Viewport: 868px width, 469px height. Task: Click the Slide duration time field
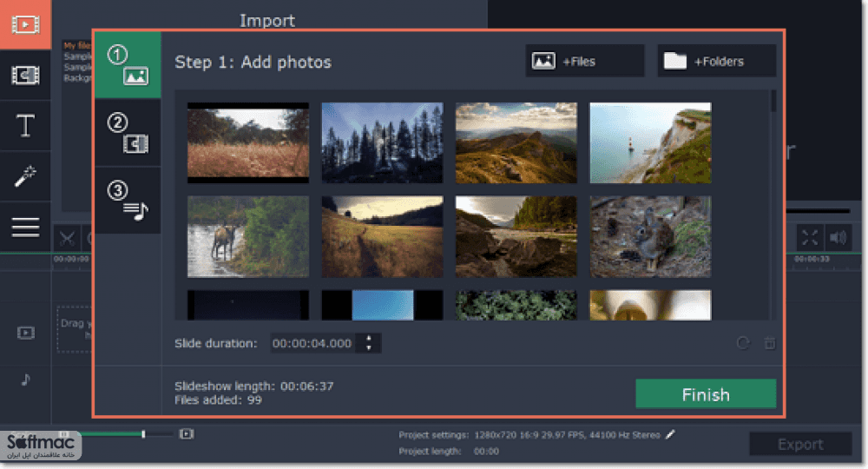pos(313,343)
